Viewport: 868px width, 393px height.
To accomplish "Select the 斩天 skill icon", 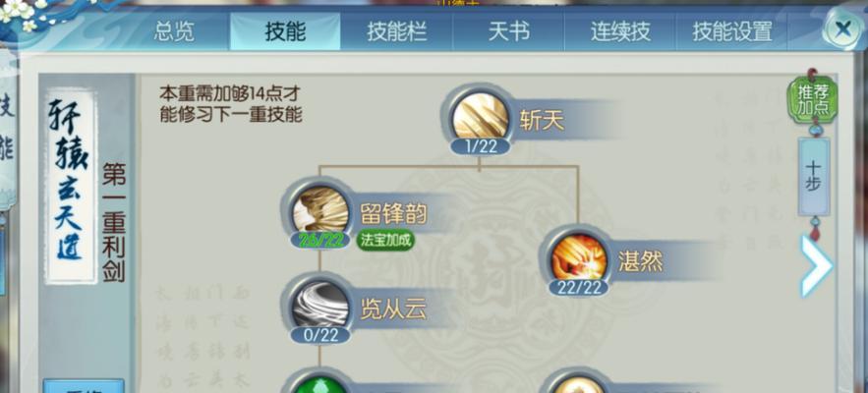I will (x=480, y=117).
